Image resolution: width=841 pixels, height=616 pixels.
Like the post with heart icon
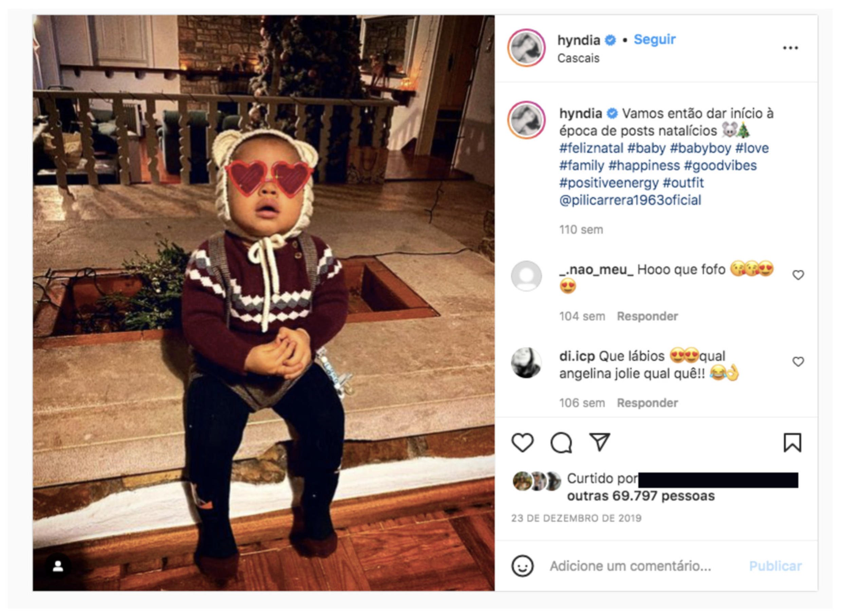point(522,443)
